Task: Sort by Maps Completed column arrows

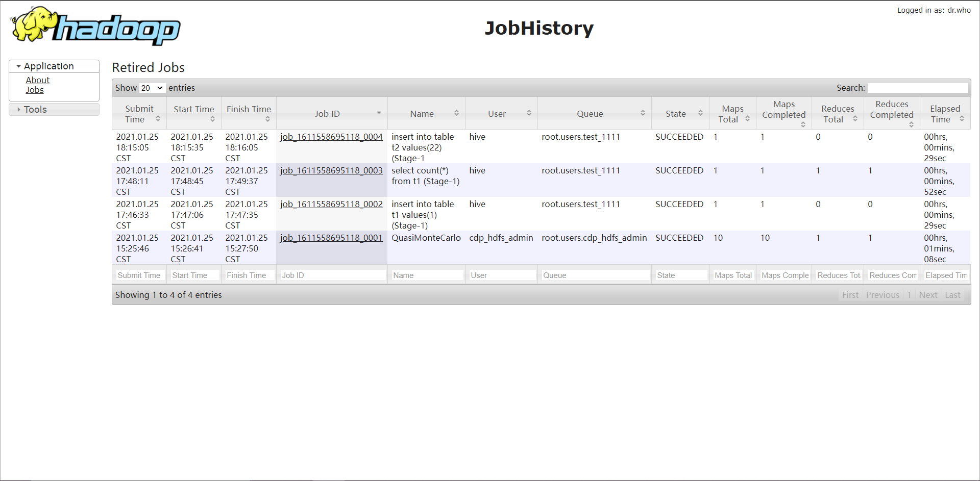Action: click(x=803, y=124)
